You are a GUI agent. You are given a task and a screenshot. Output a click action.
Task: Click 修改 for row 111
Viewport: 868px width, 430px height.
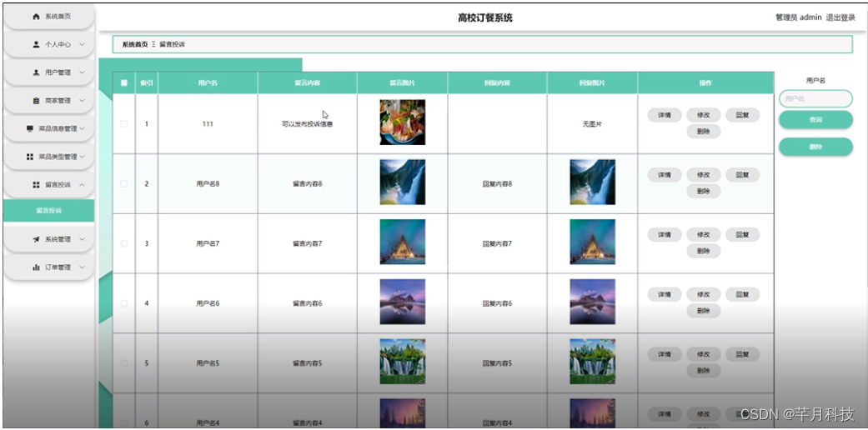coord(704,115)
